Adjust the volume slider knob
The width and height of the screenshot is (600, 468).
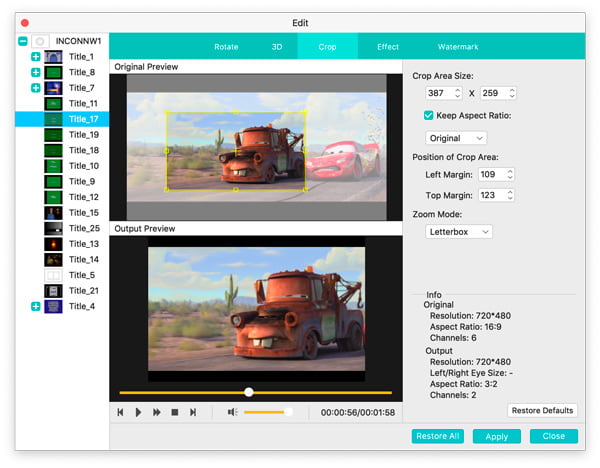(289, 412)
